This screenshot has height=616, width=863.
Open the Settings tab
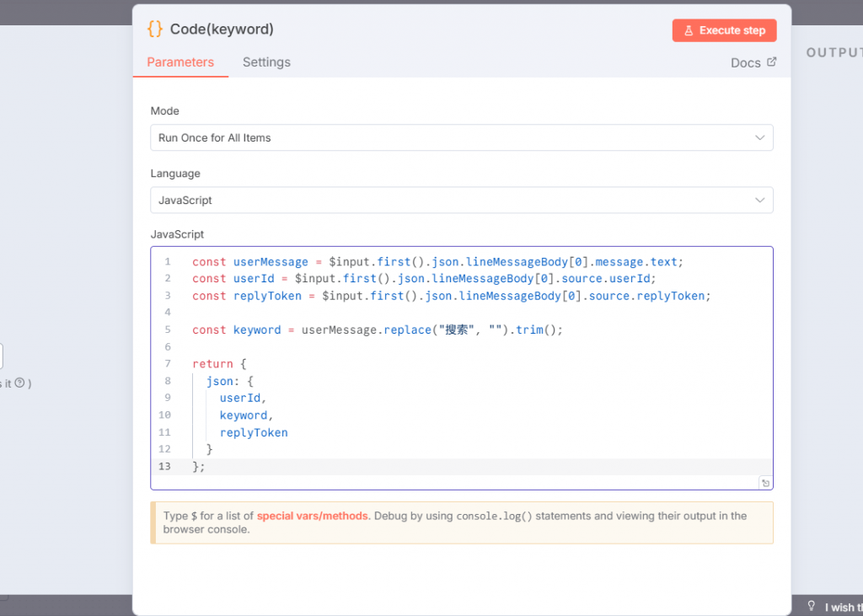(x=266, y=62)
